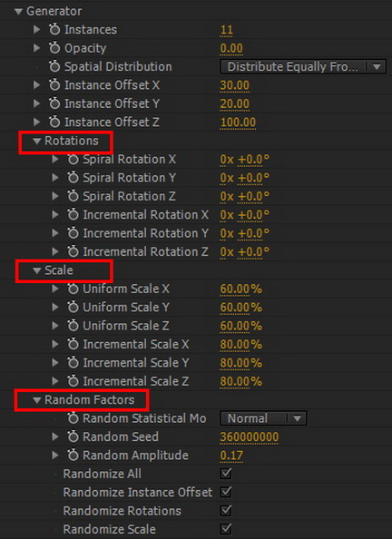
Task: Open Random Statistical Mode Normal dropdown
Action: click(x=263, y=418)
